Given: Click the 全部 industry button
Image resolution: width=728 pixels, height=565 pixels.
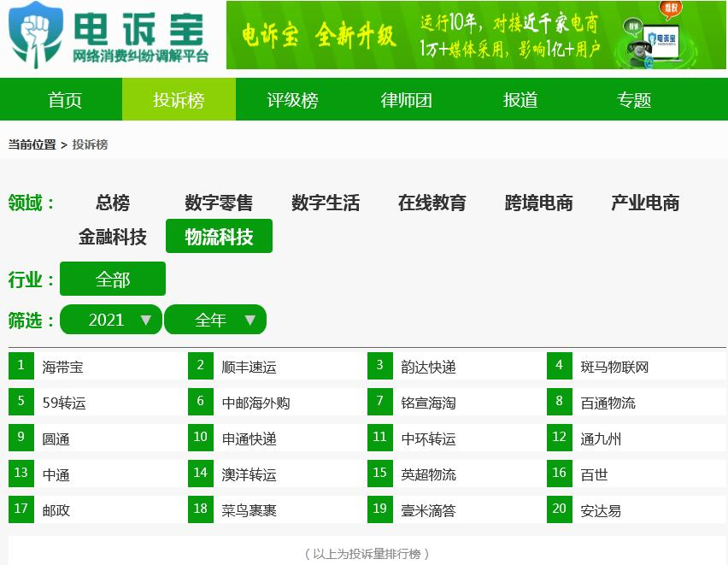Looking at the screenshot, I should [112, 279].
